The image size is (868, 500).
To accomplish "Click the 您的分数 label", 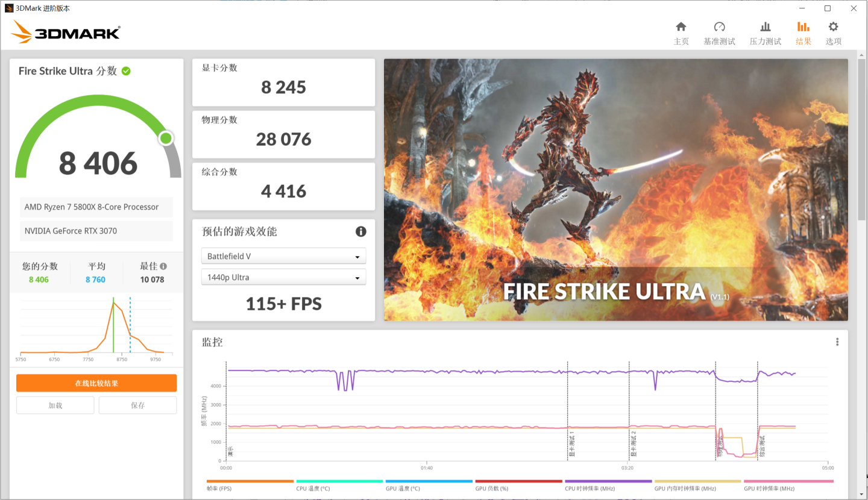I will 40,266.
